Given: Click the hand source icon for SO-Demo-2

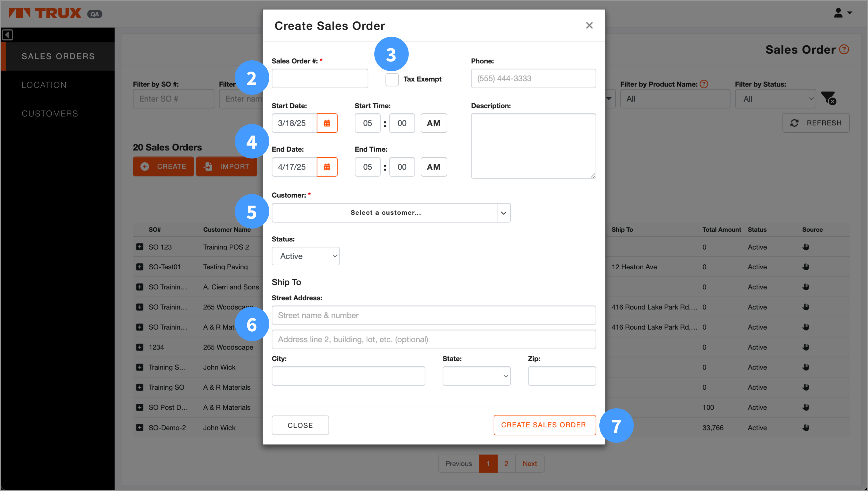Looking at the screenshot, I should (x=805, y=428).
